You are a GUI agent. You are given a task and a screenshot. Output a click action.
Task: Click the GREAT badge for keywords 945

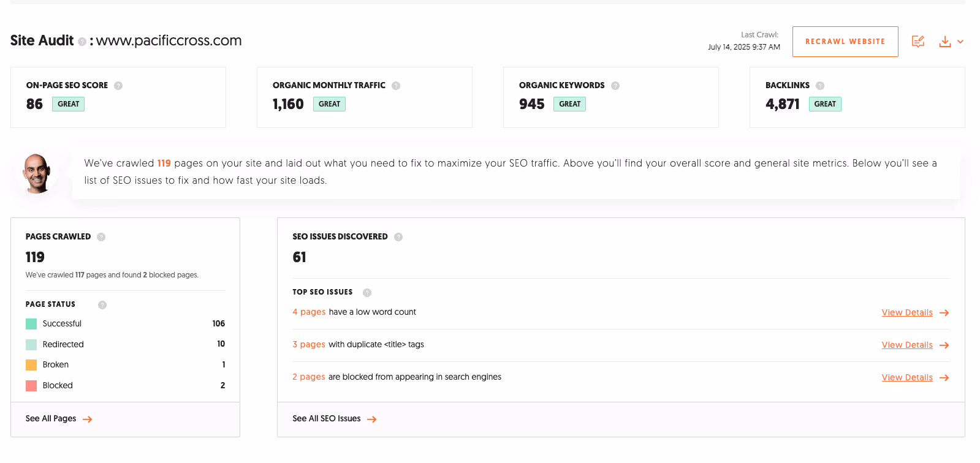569,104
